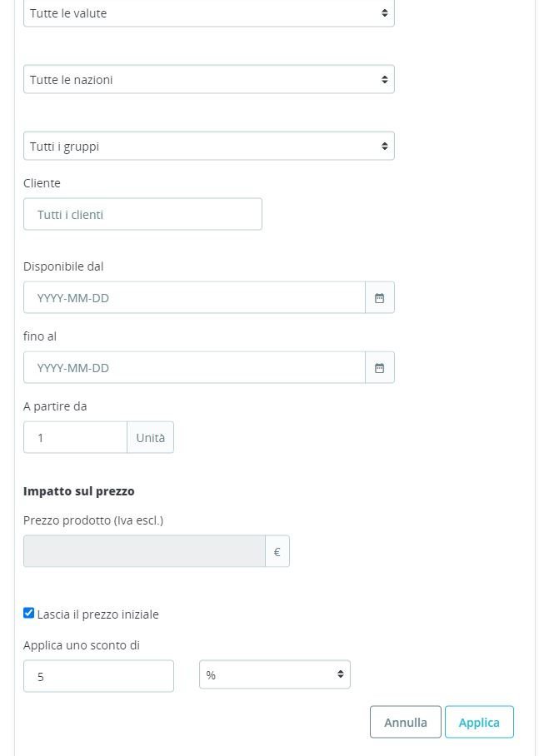Screen dimensions: 539x756
Task: Click the Cliente field label
Action: click(x=42, y=183)
